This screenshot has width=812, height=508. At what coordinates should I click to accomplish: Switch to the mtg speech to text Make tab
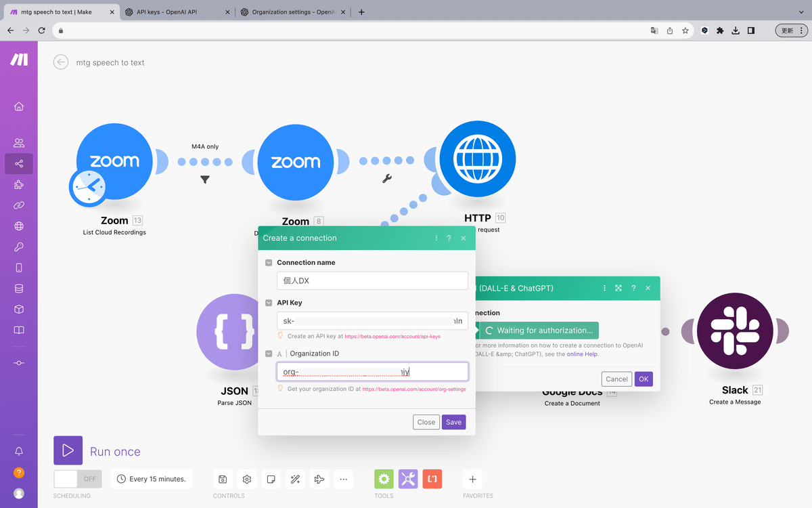tap(61, 12)
